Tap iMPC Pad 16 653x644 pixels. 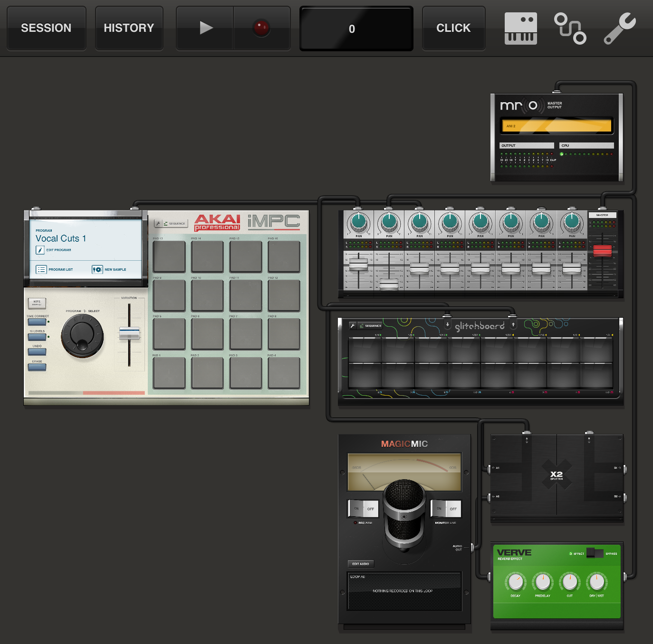pos(284,257)
